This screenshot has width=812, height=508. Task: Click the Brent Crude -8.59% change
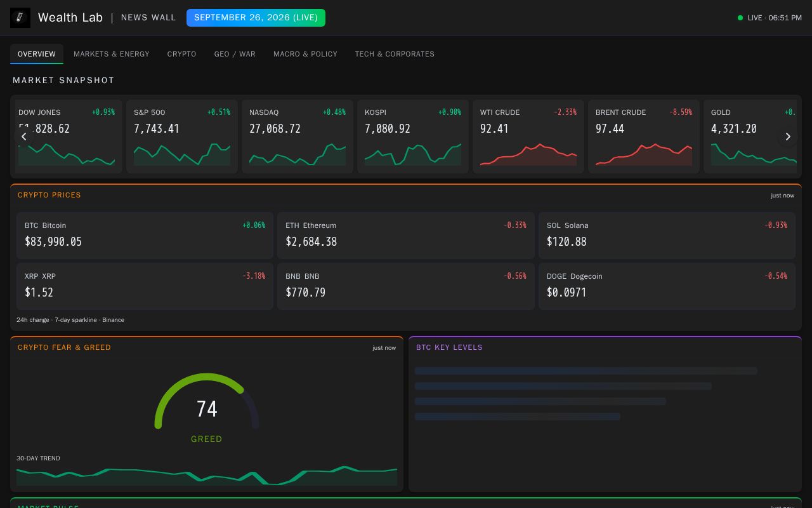tap(681, 112)
